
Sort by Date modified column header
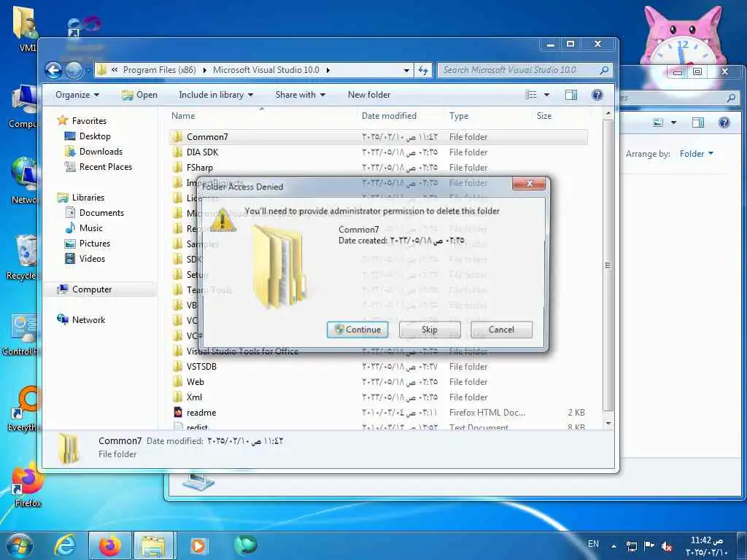click(389, 116)
